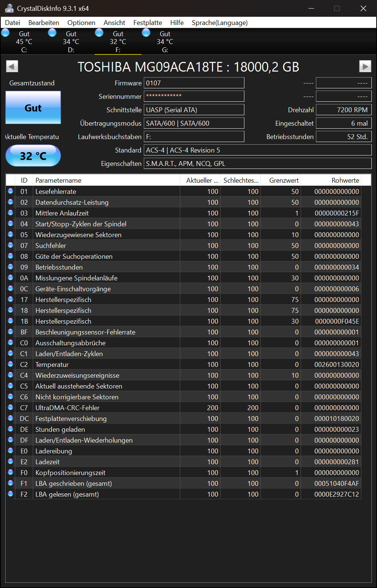The width and height of the screenshot is (377, 588).
Task: Click the Betriebsstunden 52 Std. field
Action: click(x=344, y=136)
